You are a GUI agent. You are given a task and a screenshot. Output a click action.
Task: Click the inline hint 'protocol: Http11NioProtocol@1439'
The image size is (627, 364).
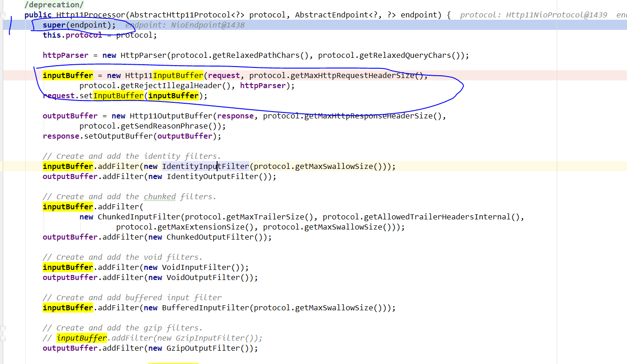[x=533, y=15]
